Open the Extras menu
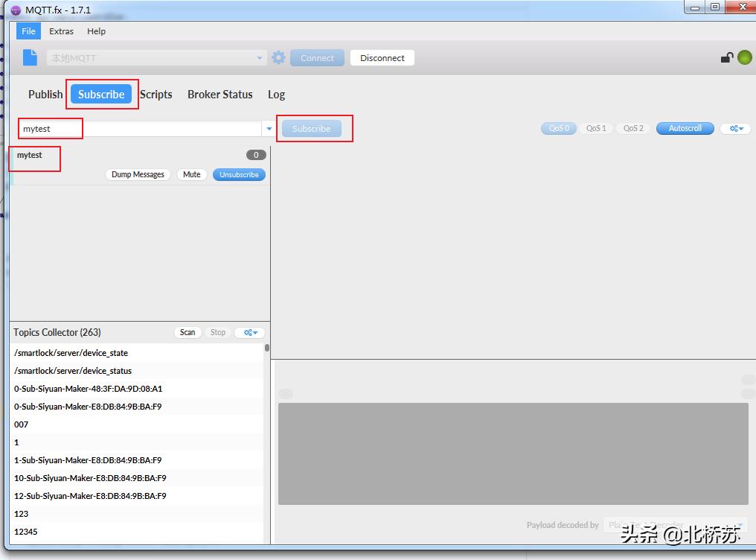The width and height of the screenshot is (756, 560). [61, 31]
